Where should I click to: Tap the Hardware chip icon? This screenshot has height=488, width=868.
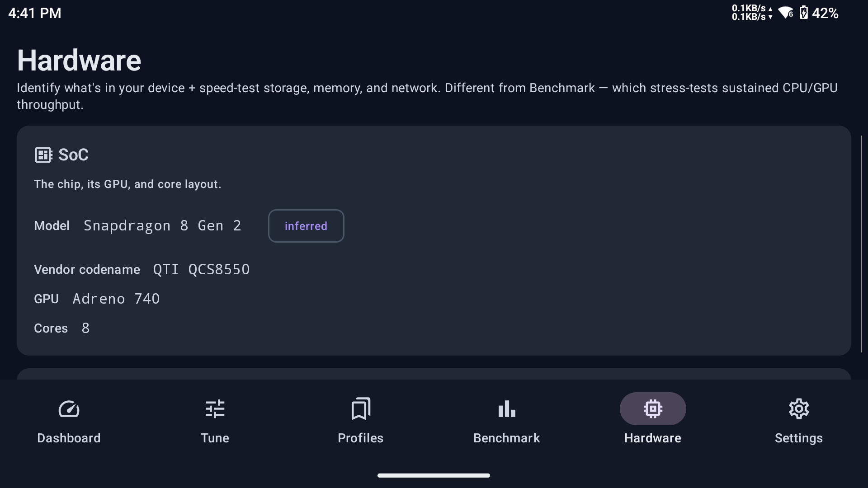[653, 409]
